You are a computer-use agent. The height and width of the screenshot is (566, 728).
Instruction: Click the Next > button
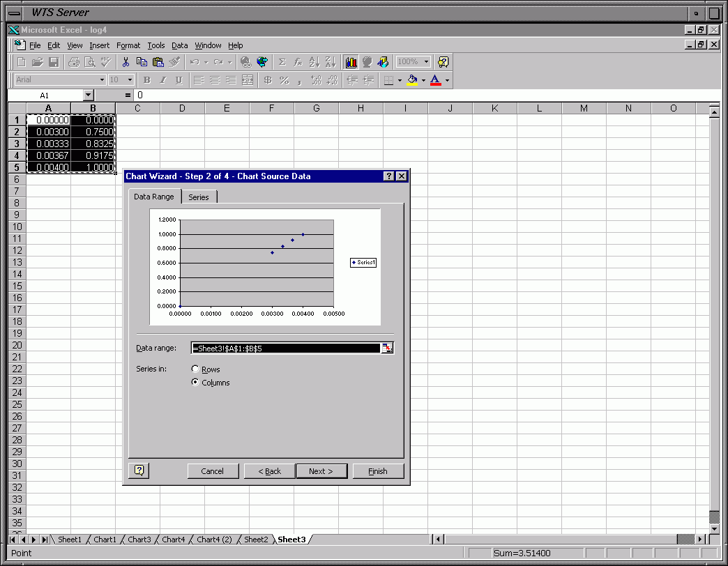(x=321, y=471)
